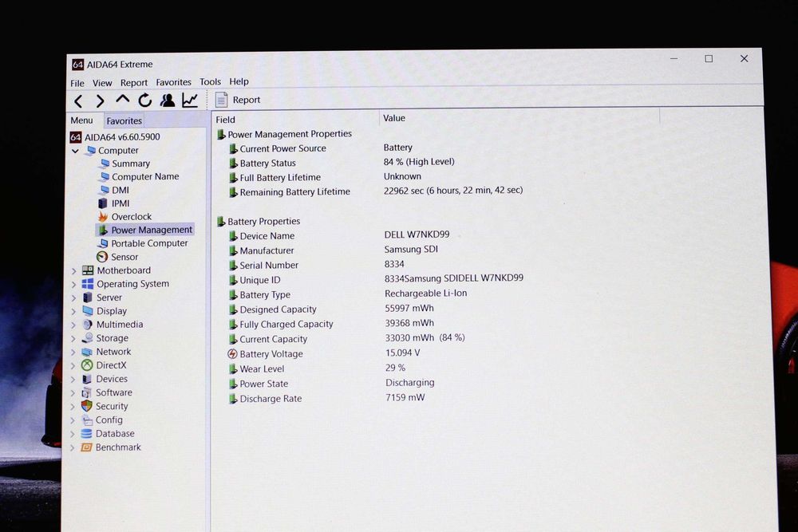Open the File menu
This screenshot has height=532, width=798.
tap(77, 83)
